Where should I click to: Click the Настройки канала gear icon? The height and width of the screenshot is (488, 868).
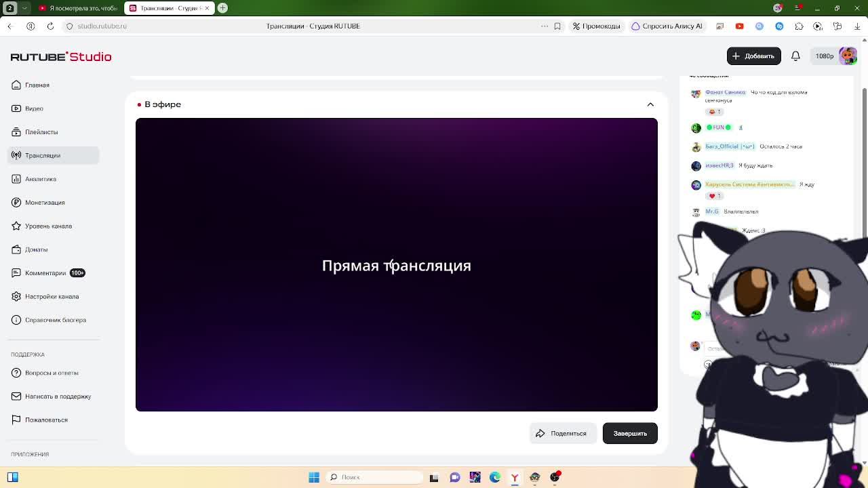[x=16, y=296]
